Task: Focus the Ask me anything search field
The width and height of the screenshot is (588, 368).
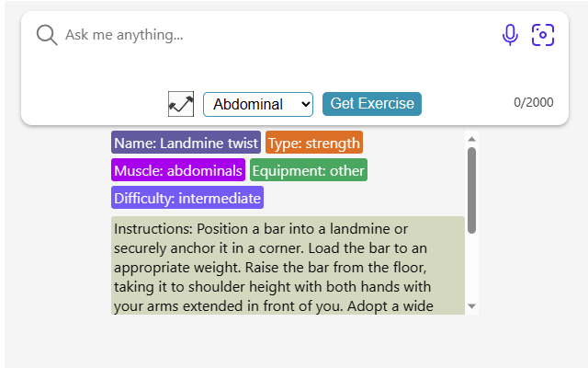Action: 277,35
